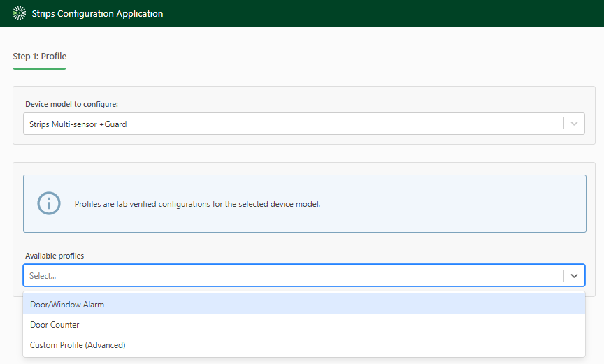Click the Available profiles Select... field
This screenshot has width=604, height=364.
[x=304, y=275]
